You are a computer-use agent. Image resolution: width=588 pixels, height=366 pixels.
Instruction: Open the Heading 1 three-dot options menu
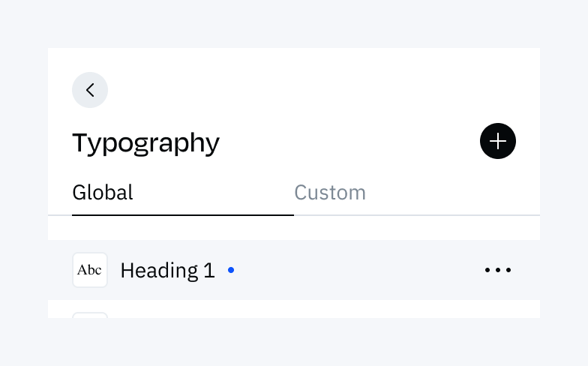[498, 270]
